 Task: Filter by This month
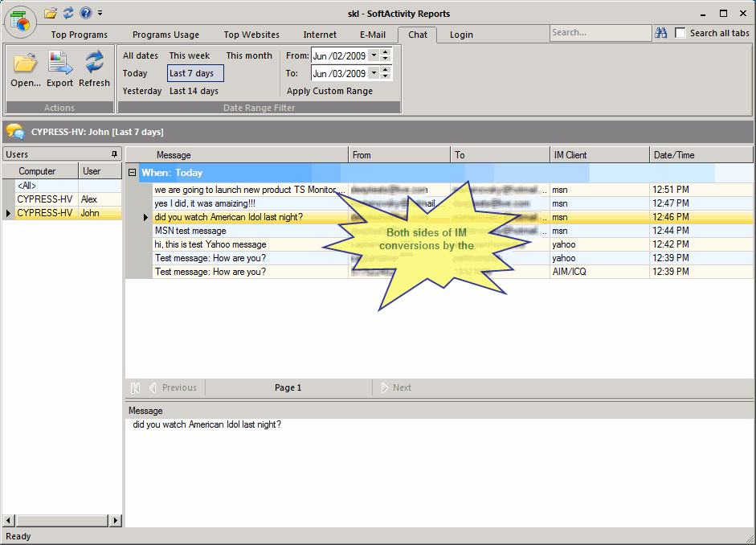coord(249,55)
